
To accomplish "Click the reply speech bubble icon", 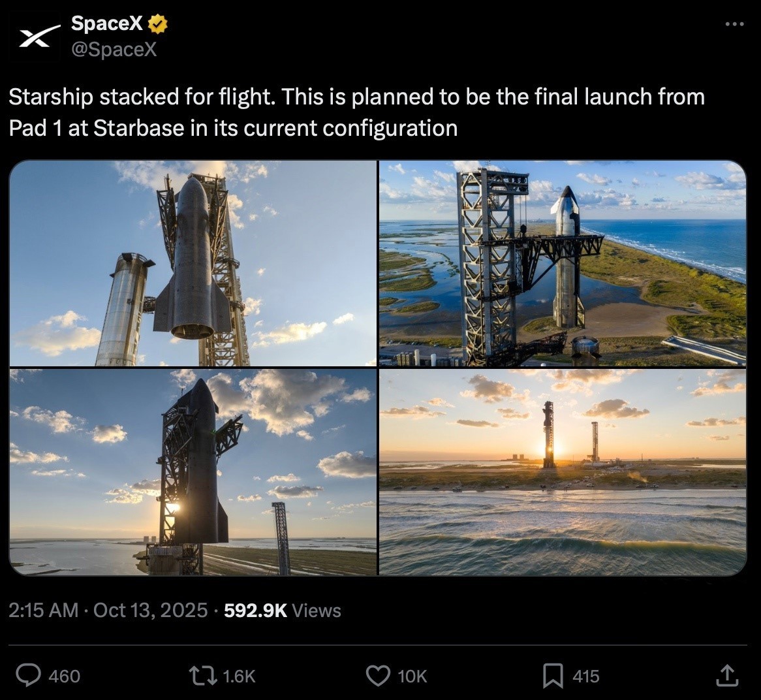I will [28, 676].
